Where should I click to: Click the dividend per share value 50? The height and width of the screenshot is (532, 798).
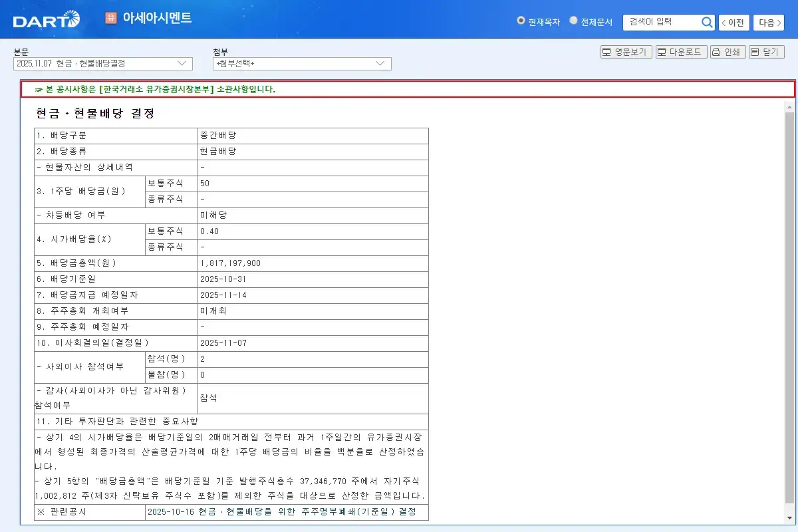[x=205, y=184]
